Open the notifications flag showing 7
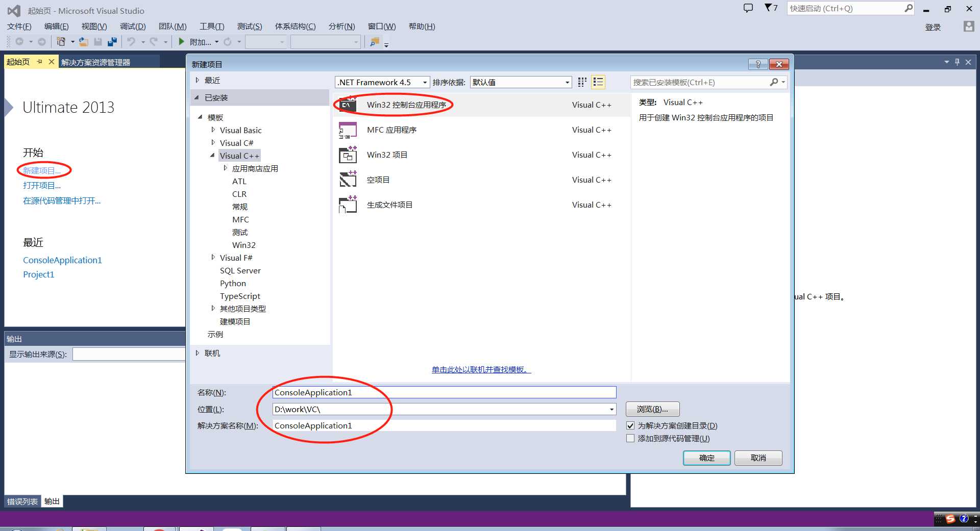This screenshot has height=531, width=980. point(771,8)
